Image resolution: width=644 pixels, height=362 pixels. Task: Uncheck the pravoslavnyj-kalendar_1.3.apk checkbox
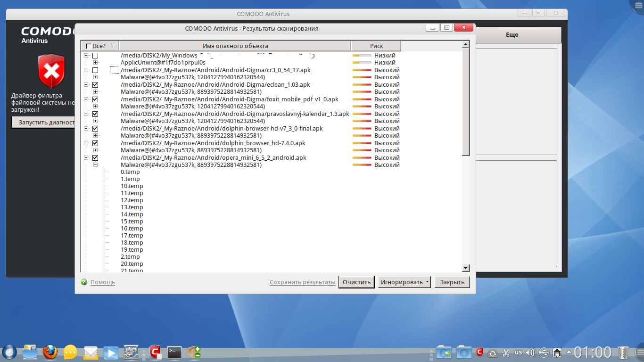(95, 114)
